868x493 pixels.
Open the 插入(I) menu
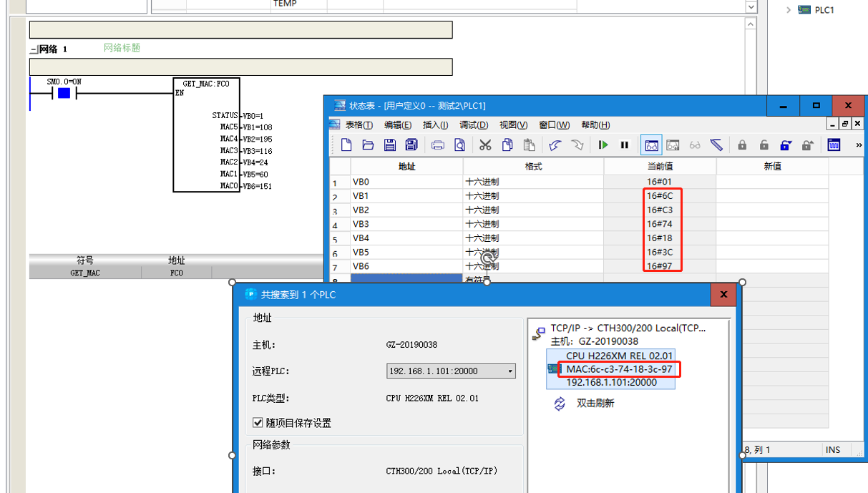click(436, 125)
